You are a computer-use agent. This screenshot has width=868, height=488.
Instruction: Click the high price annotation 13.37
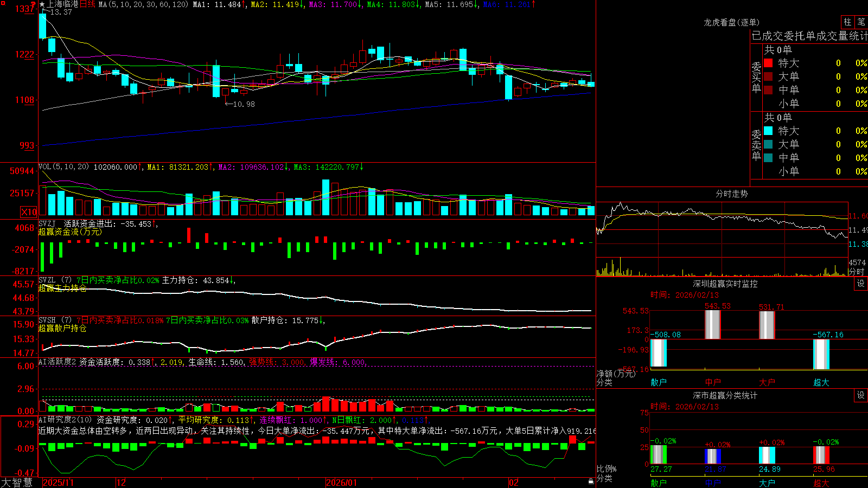60,12
